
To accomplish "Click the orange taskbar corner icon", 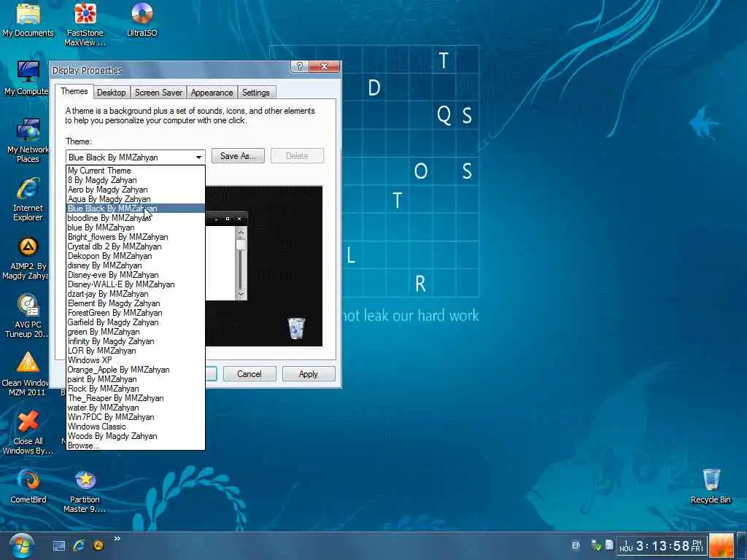I will 721,546.
